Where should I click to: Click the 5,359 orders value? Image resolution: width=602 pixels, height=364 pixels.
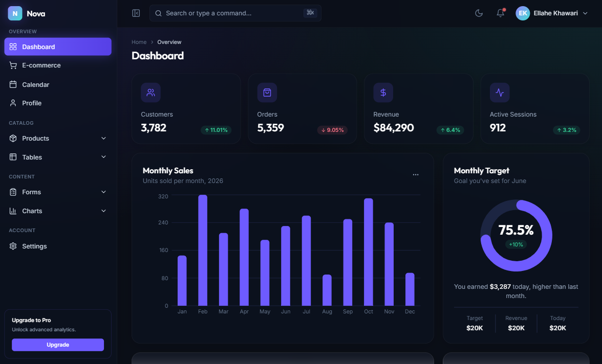pyautogui.click(x=271, y=128)
